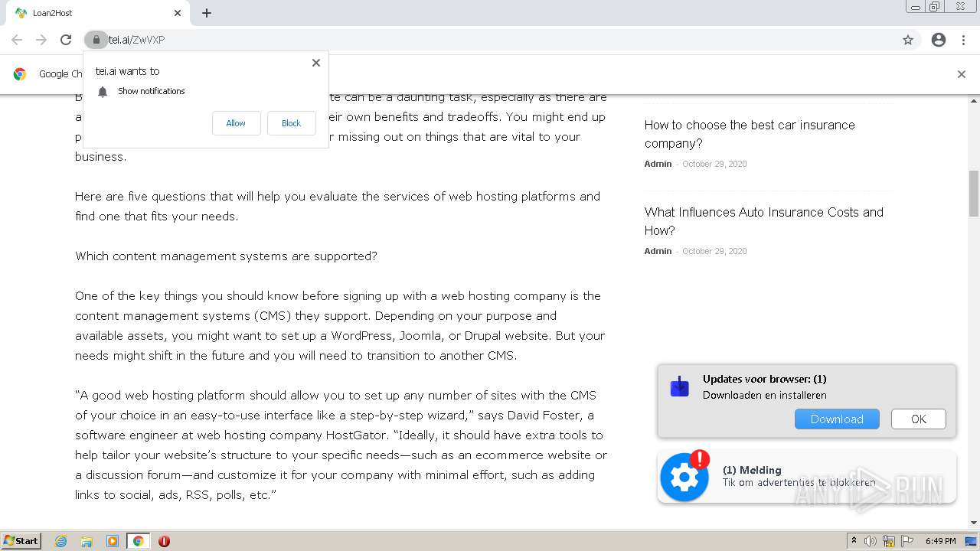Close the notification permission popup
The image size is (980, 551).
tap(316, 63)
